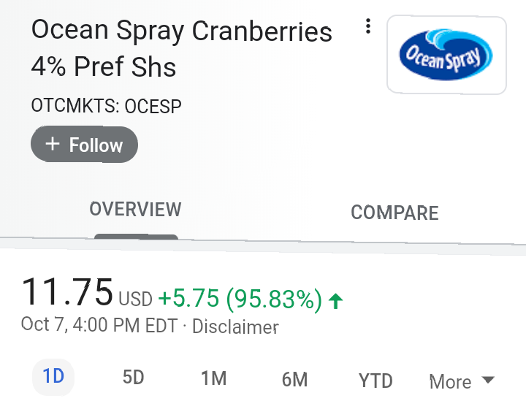Screen dimensions: 526x420
Task: Click the plus icon in Follow button
Action: tap(53, 144)
